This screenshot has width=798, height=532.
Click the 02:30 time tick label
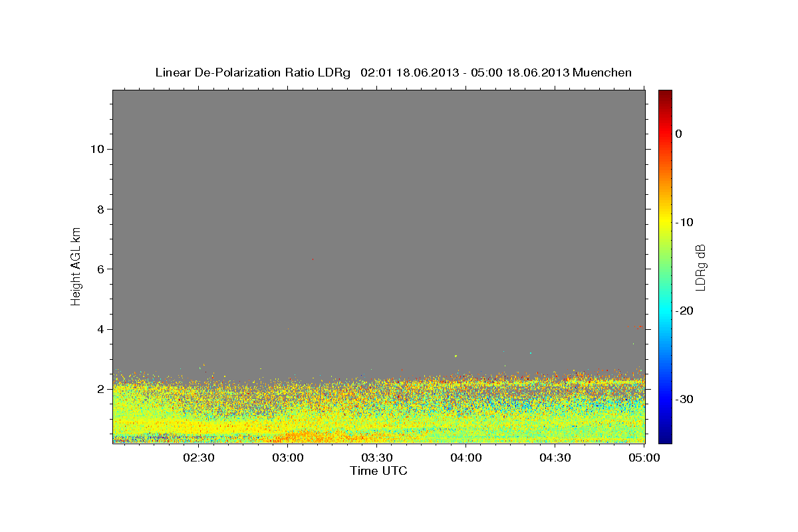[198, 458]
